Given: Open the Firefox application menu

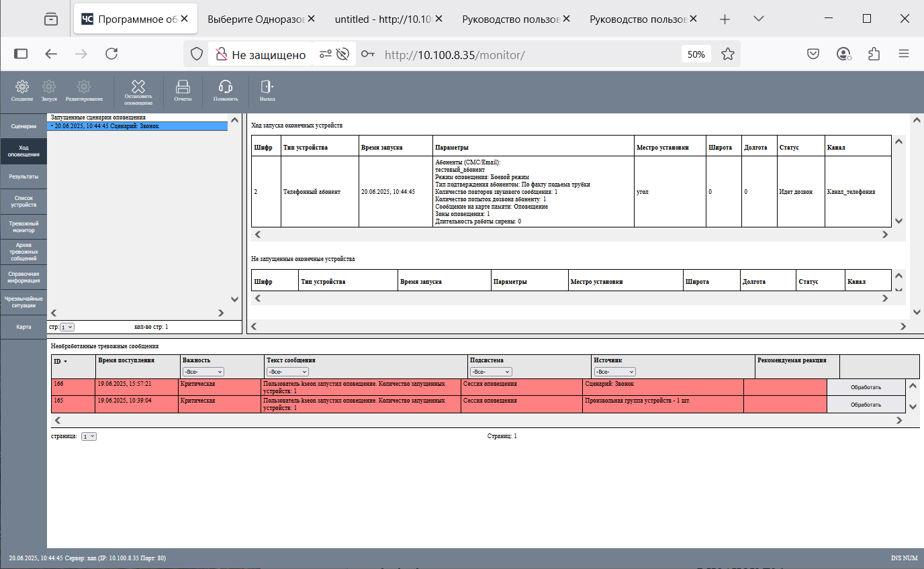Looking at the screenshot, I should (905, 54).
